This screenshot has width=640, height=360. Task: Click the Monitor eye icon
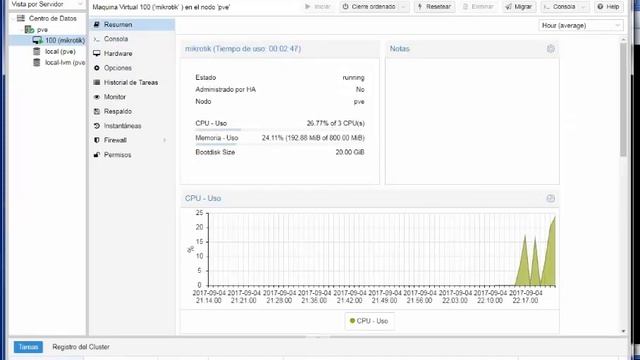(97, 97)
